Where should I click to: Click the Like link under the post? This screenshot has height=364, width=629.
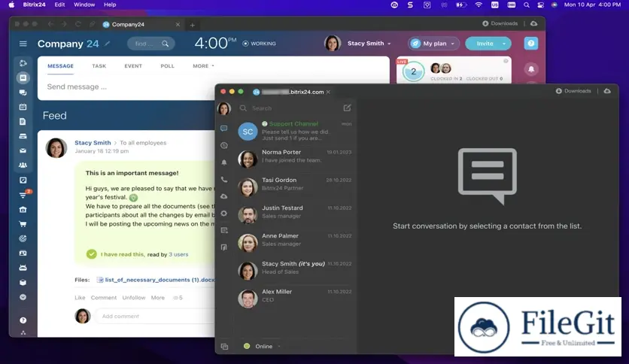[80, 298]
